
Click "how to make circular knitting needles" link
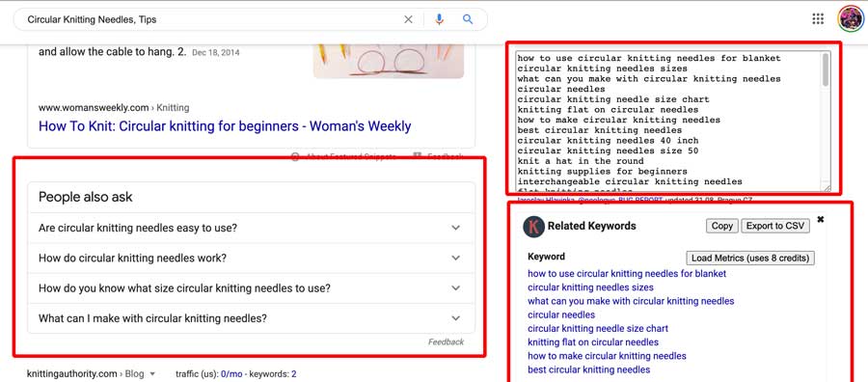click(607, 356)
